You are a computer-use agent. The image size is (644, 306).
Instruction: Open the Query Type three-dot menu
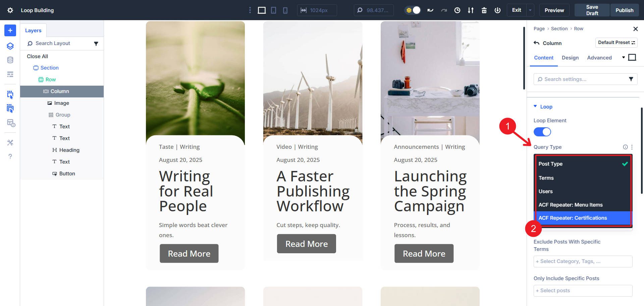point(632,147)
